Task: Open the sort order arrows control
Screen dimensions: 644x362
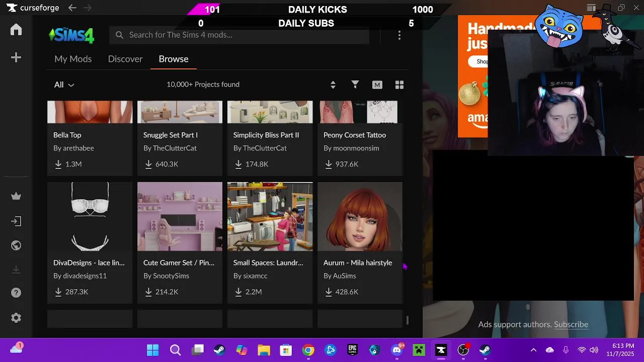Action: 333,85
